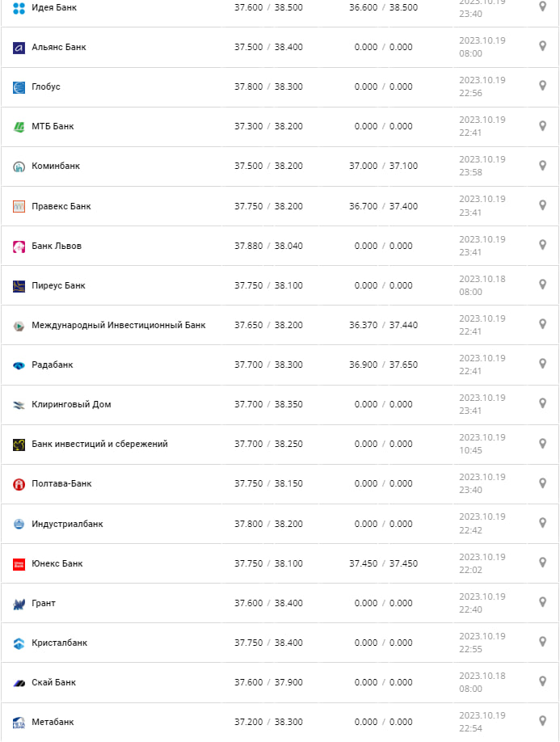Click the Грант bank name
Viewport: 560px width, 742px height.
coord(44,603)
